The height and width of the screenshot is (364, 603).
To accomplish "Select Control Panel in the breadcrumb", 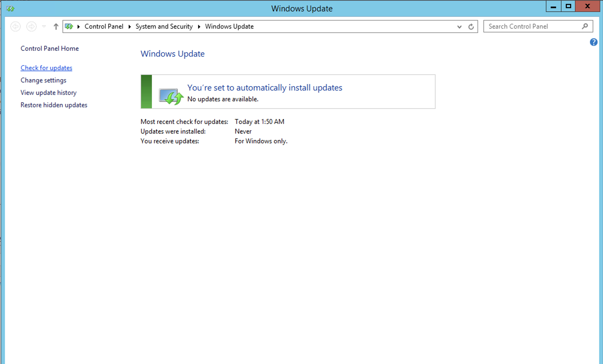I will tap(104, 26).
